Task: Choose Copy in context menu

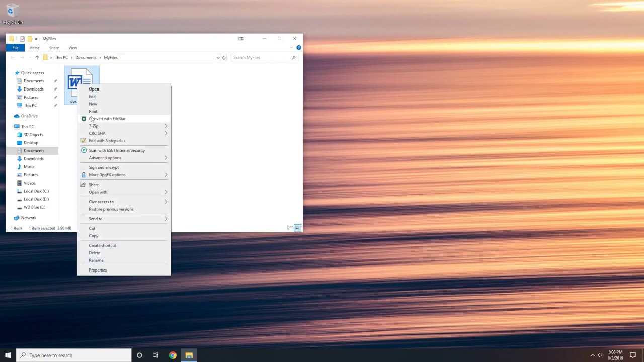Action: 124,236
